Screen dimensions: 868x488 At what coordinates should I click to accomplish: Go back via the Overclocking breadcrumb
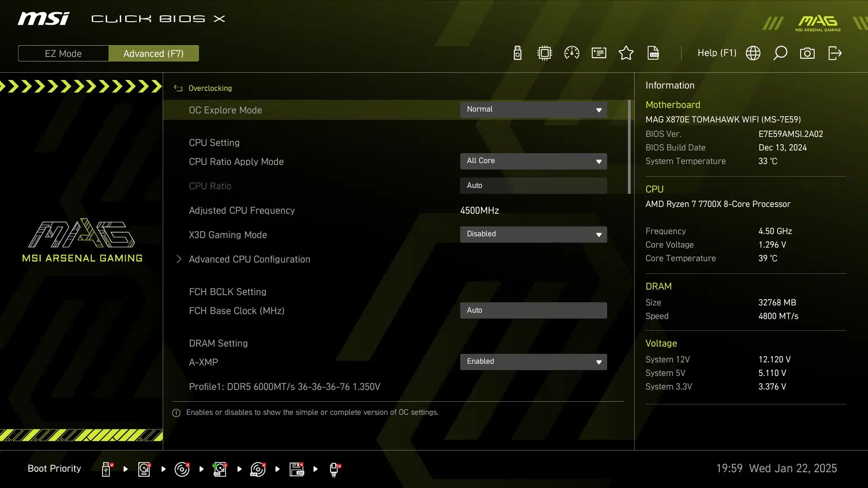click(210, 88)
